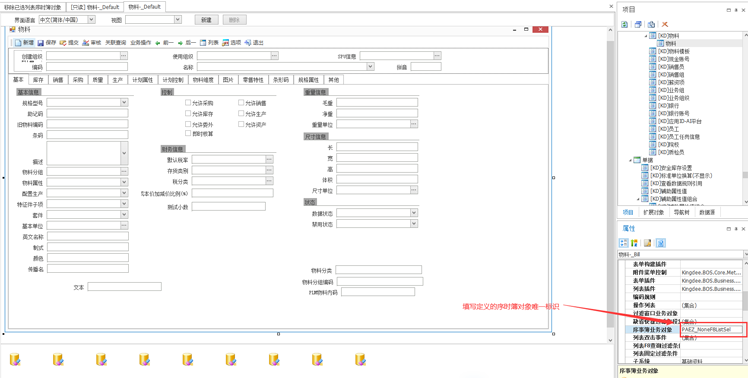
Task: Tick the 允许委外 checkbox
Action: pyautogui.click(x=188, y=124)
